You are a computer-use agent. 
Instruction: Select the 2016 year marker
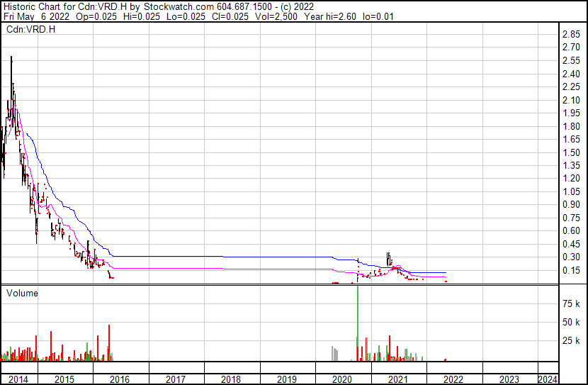120,379
